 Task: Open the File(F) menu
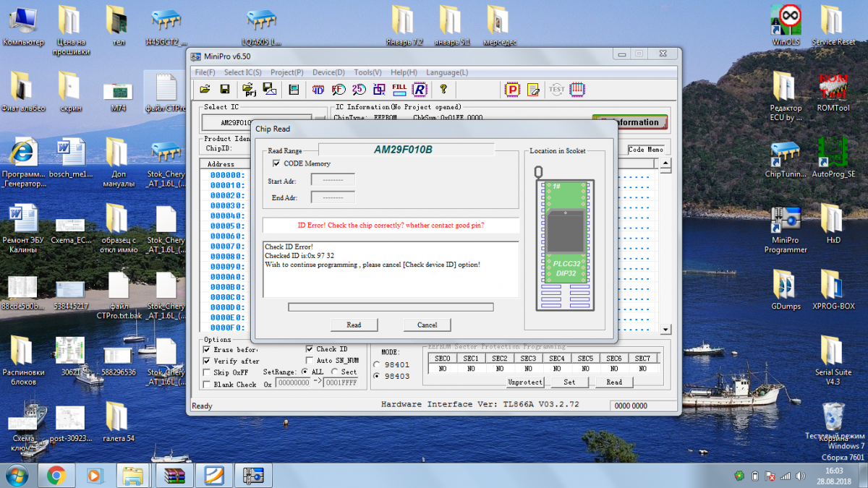click(x=205, y=72)
